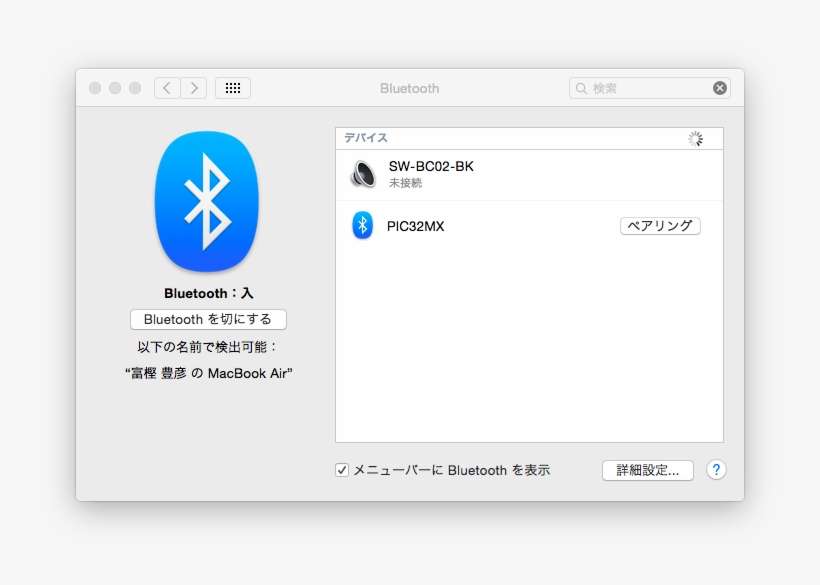Click the speaker icon beside SW-BC02-BK
Image resolution: width=820 pixels, height=585 pixels.
point(363,173)
